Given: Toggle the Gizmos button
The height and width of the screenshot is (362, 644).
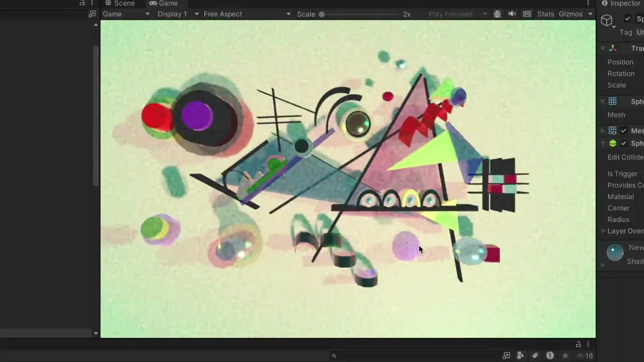Looking at the screenshot, I should point(571,14).
